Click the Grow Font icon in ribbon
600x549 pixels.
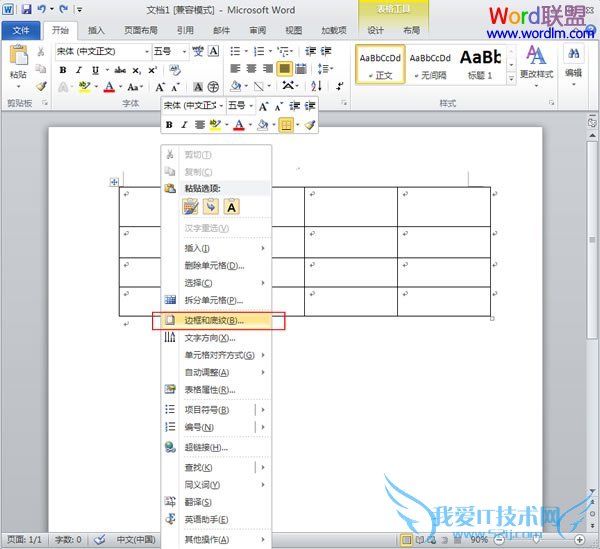coord(160,87)
